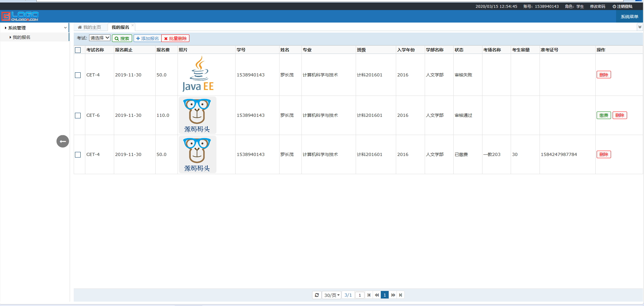This screenshot has height=306, width=644.
Task: Collapse the sidebar with the circular arrow button
Action: [62, 141]
